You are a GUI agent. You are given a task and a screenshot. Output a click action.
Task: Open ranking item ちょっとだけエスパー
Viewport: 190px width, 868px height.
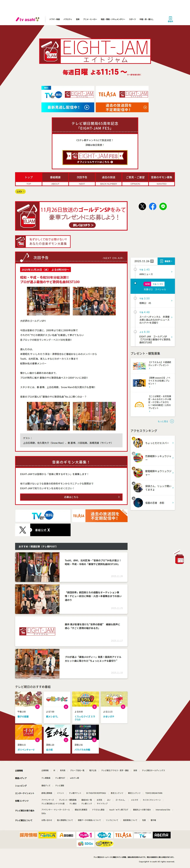tap(153, 443)
